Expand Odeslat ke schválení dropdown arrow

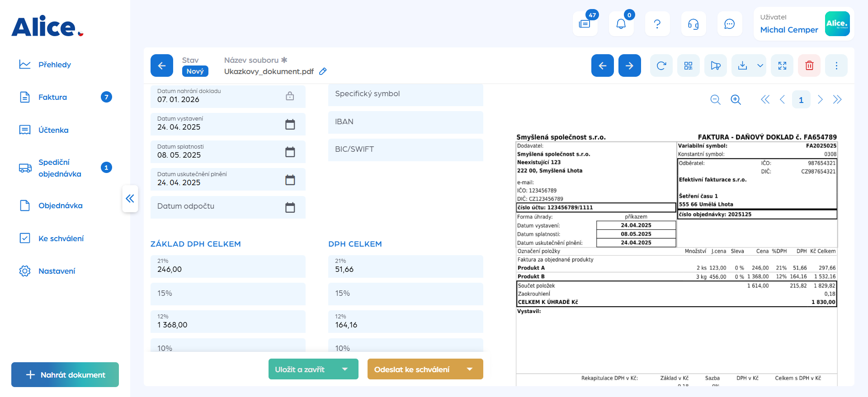[x=470, y=369]
